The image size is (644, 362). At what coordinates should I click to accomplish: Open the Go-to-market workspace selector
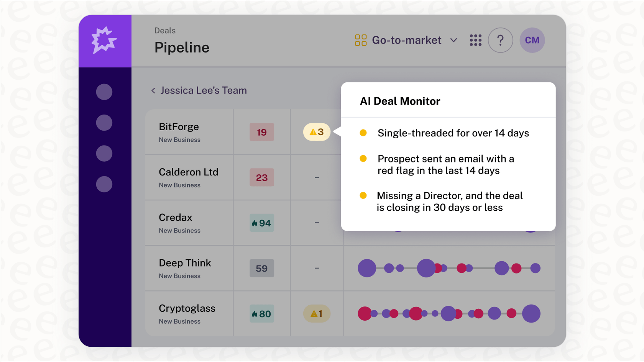406,40
